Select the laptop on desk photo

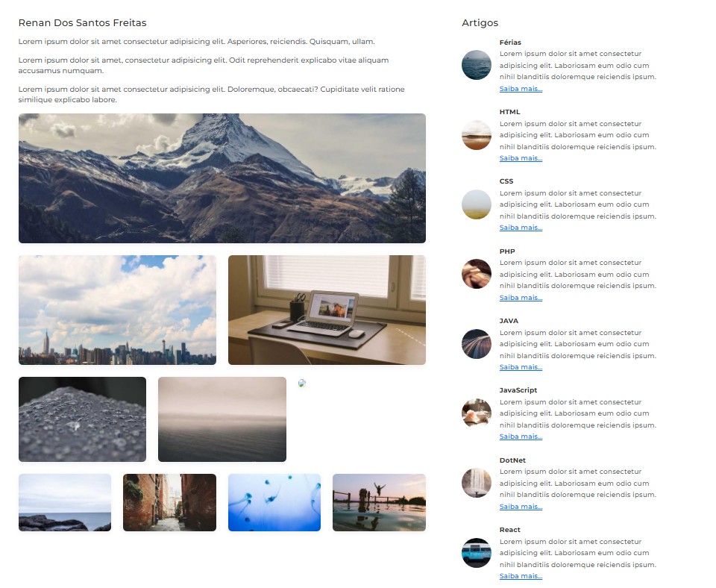pyautogui.click(x=327, y=310)
